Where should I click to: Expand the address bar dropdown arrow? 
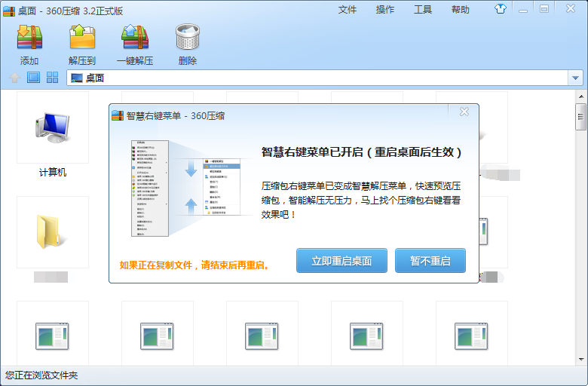click(x=575, y=78)
